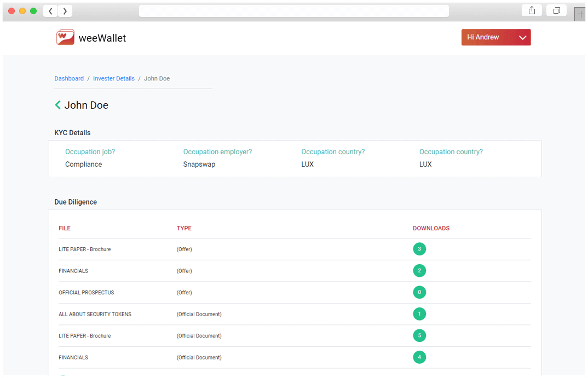Select the OFFICIAL PROSPECTUS file row

pyautogui.click(x=87, y=293)
